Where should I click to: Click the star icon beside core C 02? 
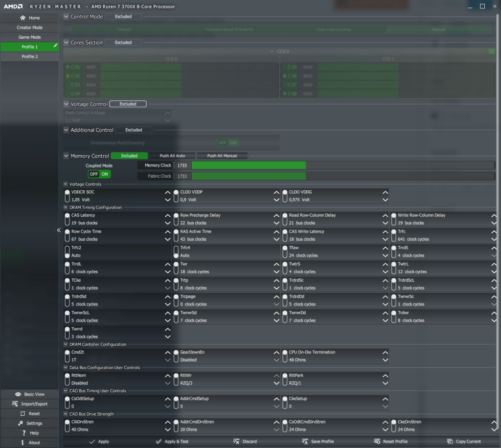tap(68, 76)
